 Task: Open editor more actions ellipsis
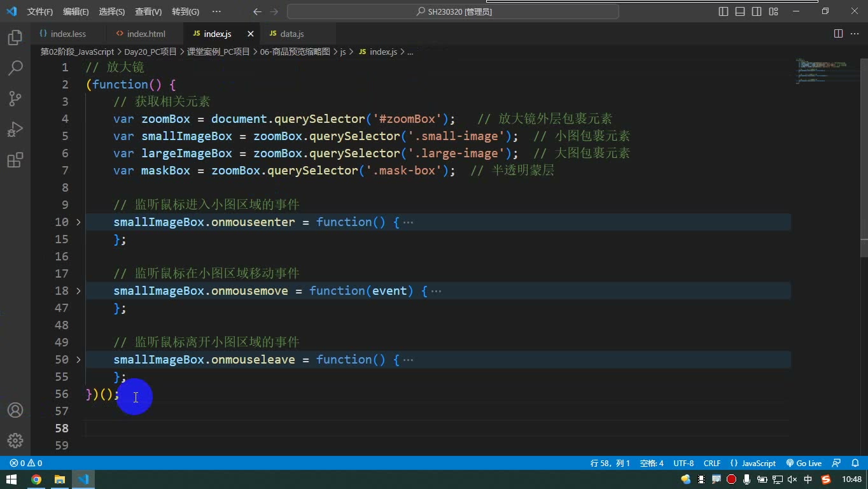click(855, 34)
